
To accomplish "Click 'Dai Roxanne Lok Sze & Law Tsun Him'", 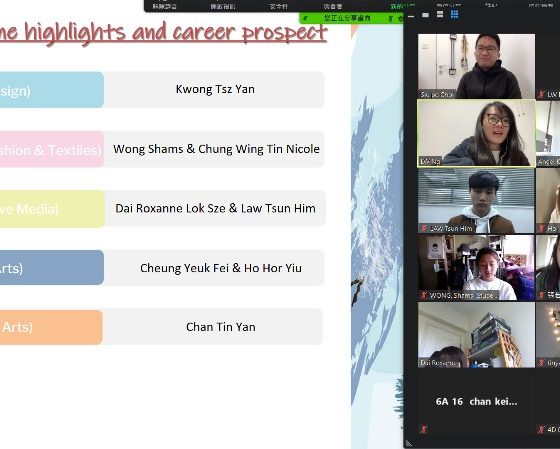I will click(x=215, y=208).
